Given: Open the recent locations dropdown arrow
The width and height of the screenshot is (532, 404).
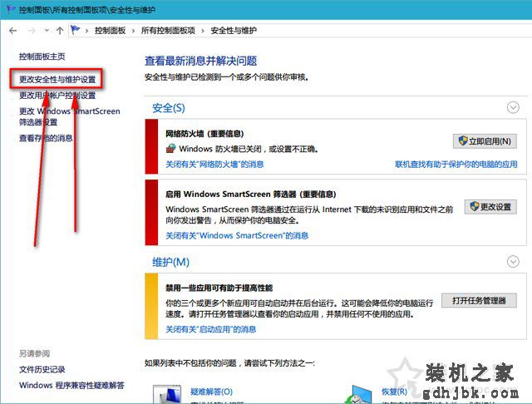Looking at the screenshot, I should coord(47,31).
